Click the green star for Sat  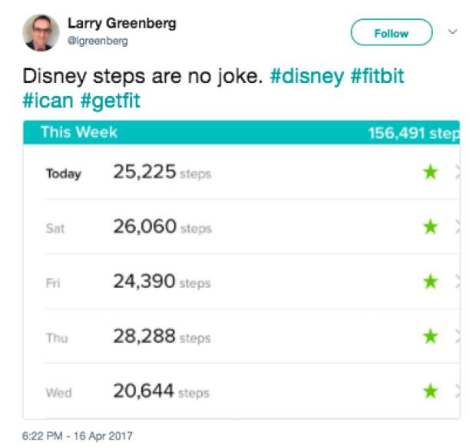pyautogui.click(x=431, y=227)
